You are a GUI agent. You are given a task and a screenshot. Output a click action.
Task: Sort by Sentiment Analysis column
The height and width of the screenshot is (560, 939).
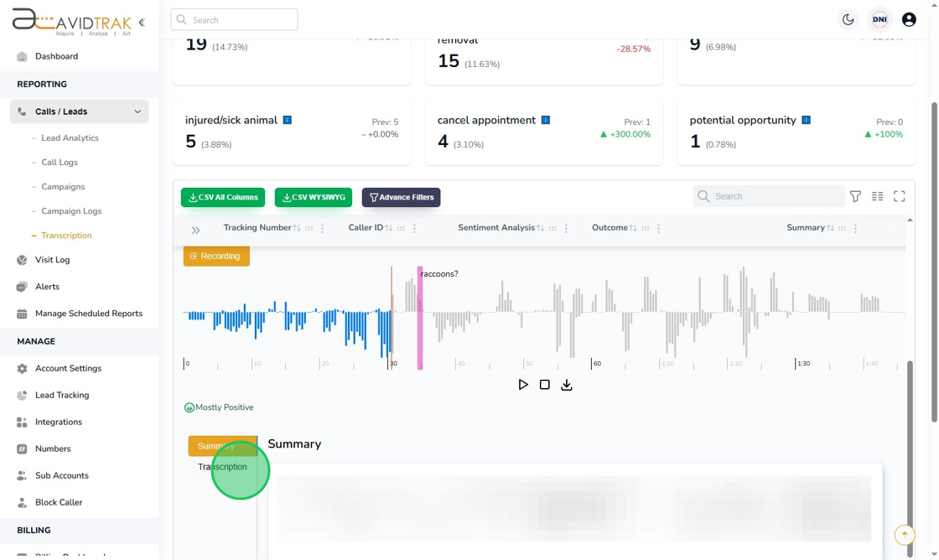[x=540, y=228]
